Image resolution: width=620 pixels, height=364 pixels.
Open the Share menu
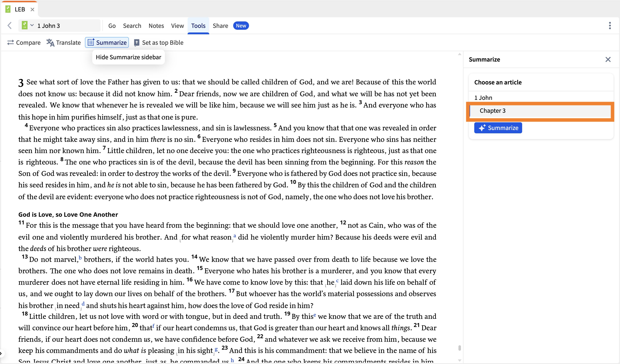tap(220, 26)
